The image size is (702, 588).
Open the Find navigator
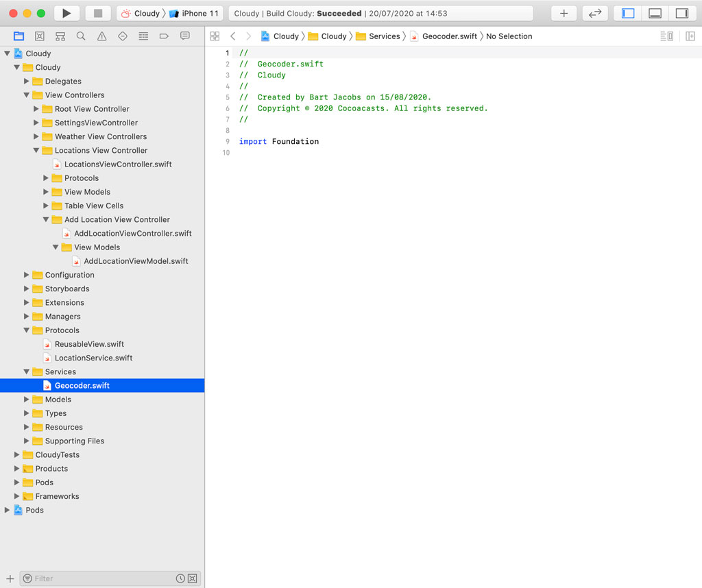[x=80, y=36]
